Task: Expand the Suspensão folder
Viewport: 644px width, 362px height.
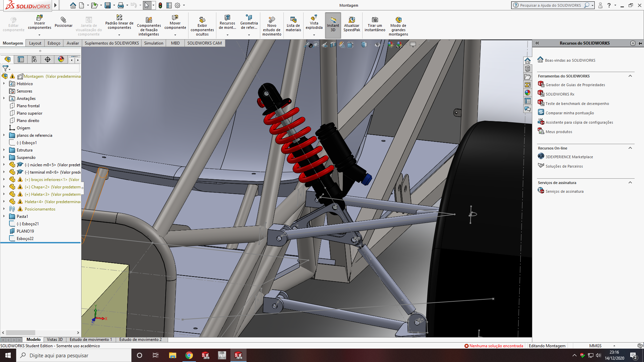Action: (x=4, y=158)
